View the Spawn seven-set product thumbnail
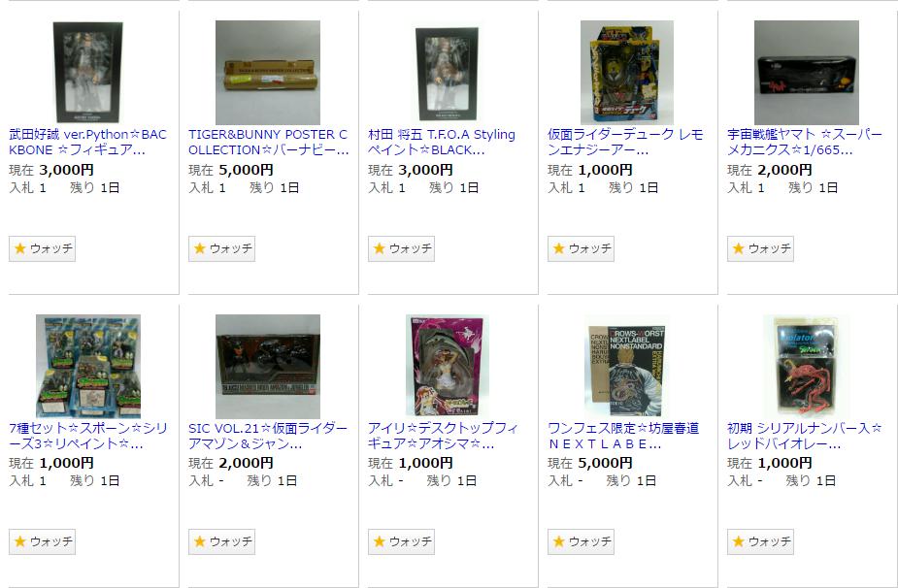Viewport: 898px width, 588px height. 88,366
